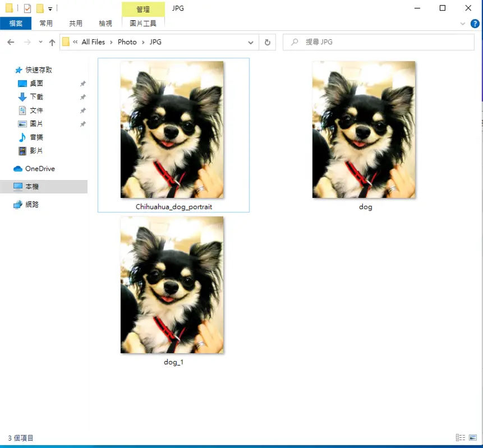
Task: Select 本機 in navigation pane
Action: (x=44, y=187)
